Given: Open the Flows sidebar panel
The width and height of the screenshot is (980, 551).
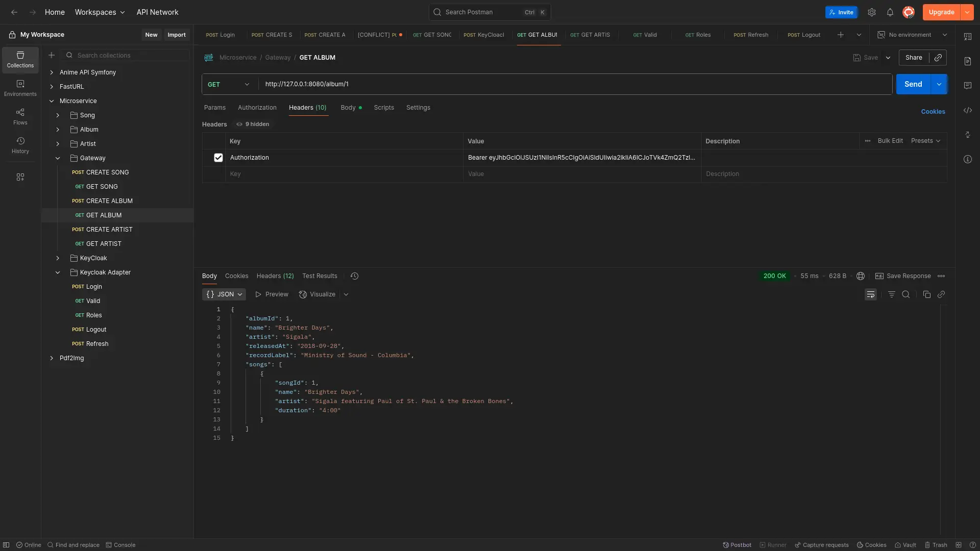Looking at the screenshot, I should coord(20,117).
